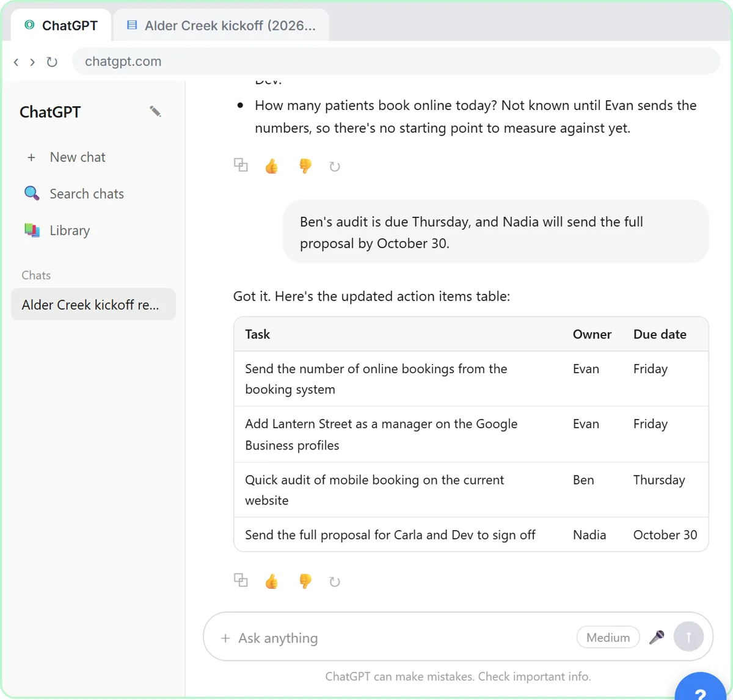
Task: Open the Medium effort selector
Action: [608, 637]
